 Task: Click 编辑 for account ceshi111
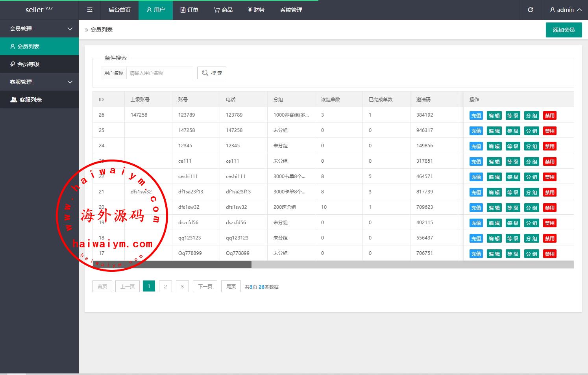tap(494, 177)
